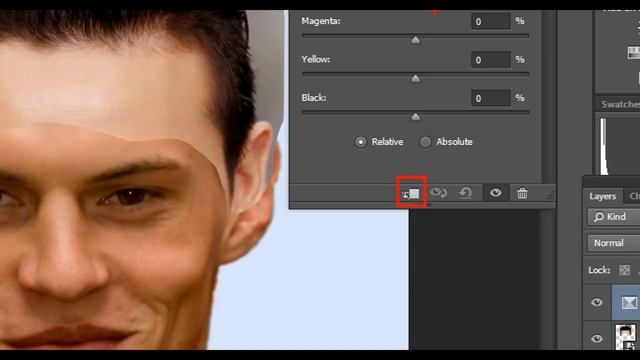The image size is (640, 360).
Task: Click the Magenta percentage input field
Action: (x=491, y=21)
